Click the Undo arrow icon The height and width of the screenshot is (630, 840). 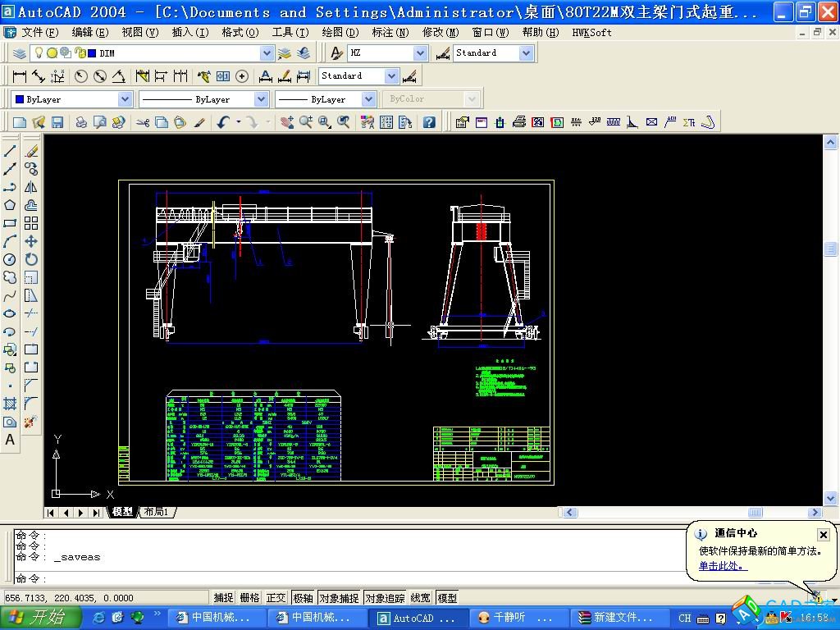(x=223, y=122)
